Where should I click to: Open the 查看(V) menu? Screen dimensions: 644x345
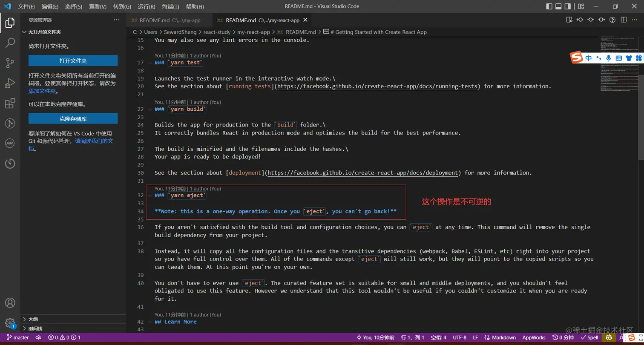pos(98,6)
